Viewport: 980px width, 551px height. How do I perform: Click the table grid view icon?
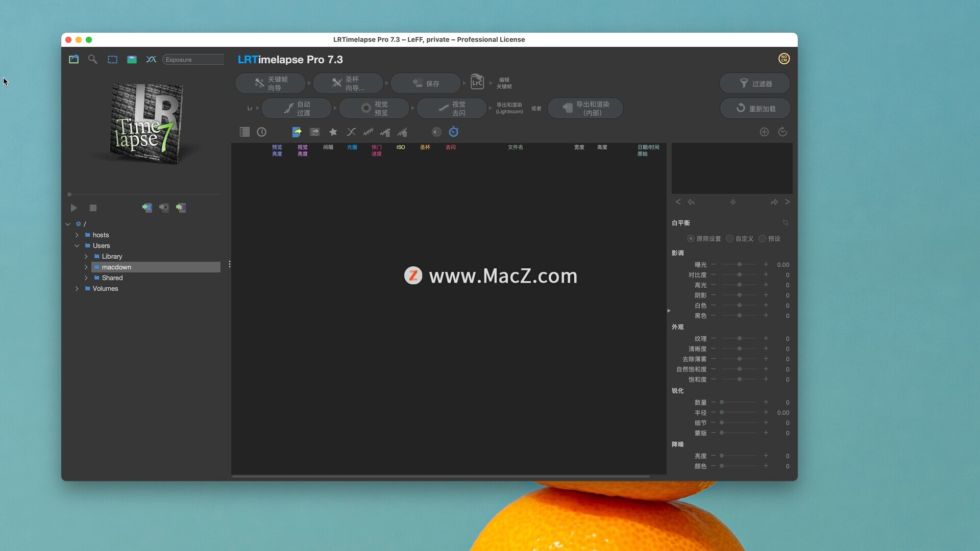(244, 132)
